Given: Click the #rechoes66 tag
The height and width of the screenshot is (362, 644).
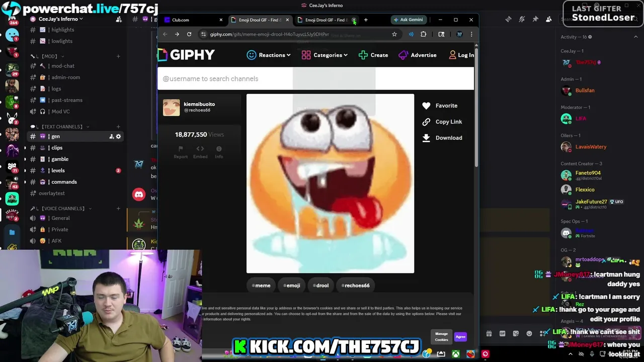Looking at the screenshot, I should pos(355,286).
